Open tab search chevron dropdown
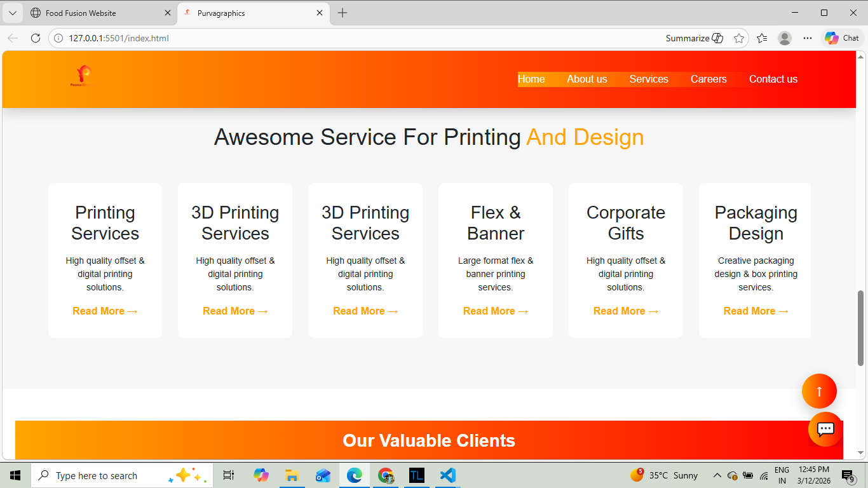The width and height of the screenshot is (868, 488). tap(12, 13)
